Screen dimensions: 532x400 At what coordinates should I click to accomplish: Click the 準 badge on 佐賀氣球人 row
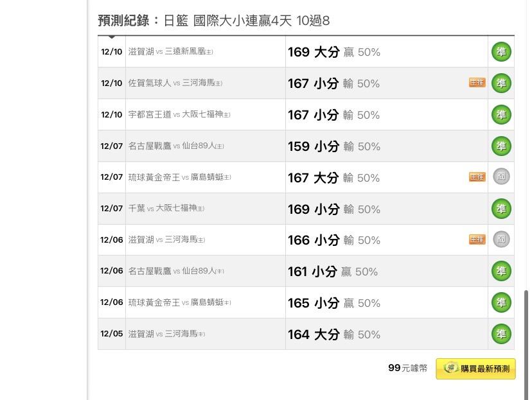pos(501,83)
